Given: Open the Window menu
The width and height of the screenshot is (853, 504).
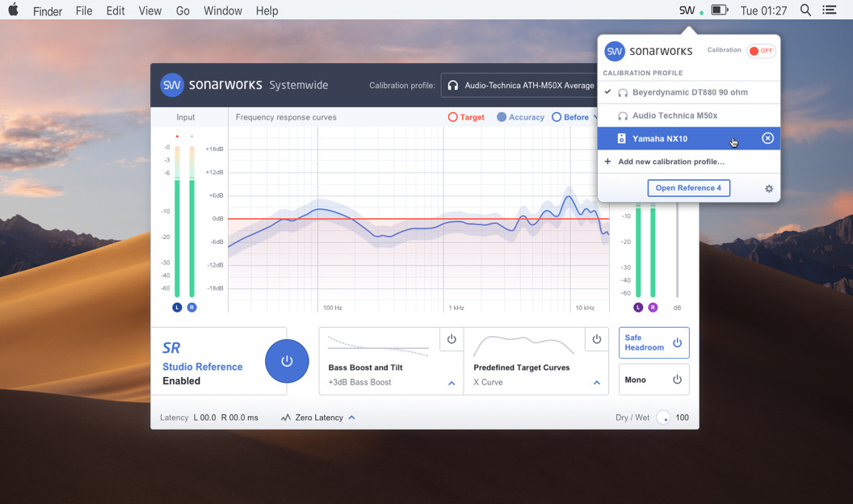Looking at the screenshot, I should click(x=223, y=10).
